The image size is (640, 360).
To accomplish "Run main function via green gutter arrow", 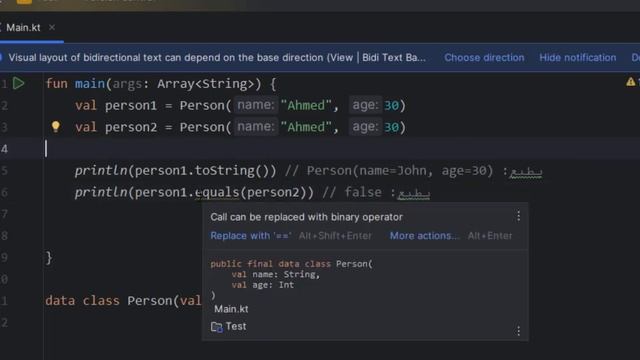I will (18, 83).
